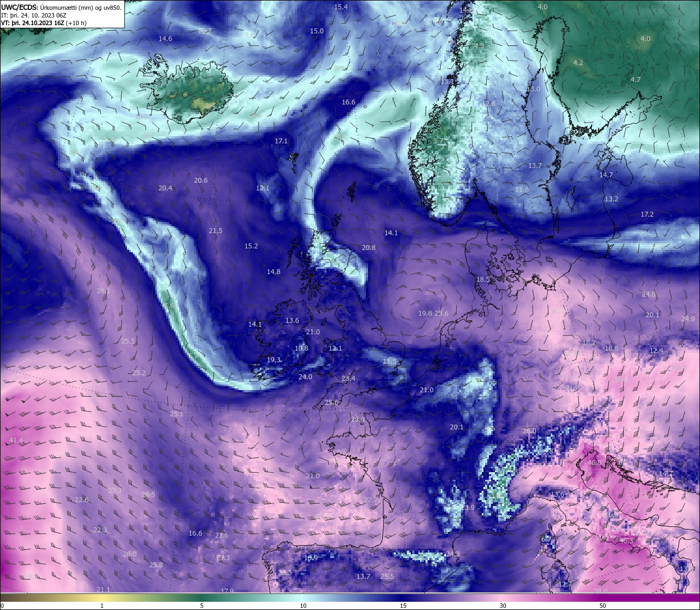Click the 13.2 value over the Baltic
Viewport: 700px width, 610px height.
pos(611,199)
